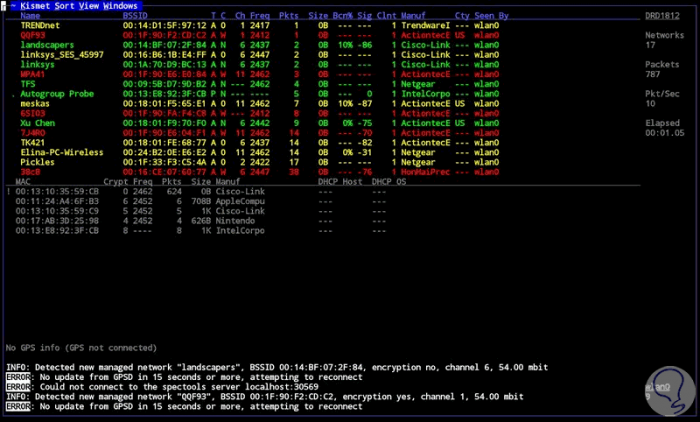Click the BSSID column header
This screenshot has height=422, width=700.
135,16
